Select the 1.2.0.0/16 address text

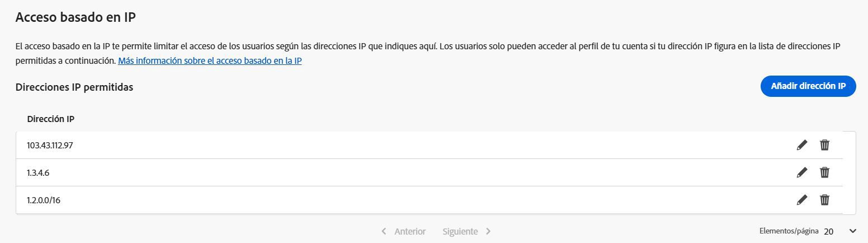[44, 200]
